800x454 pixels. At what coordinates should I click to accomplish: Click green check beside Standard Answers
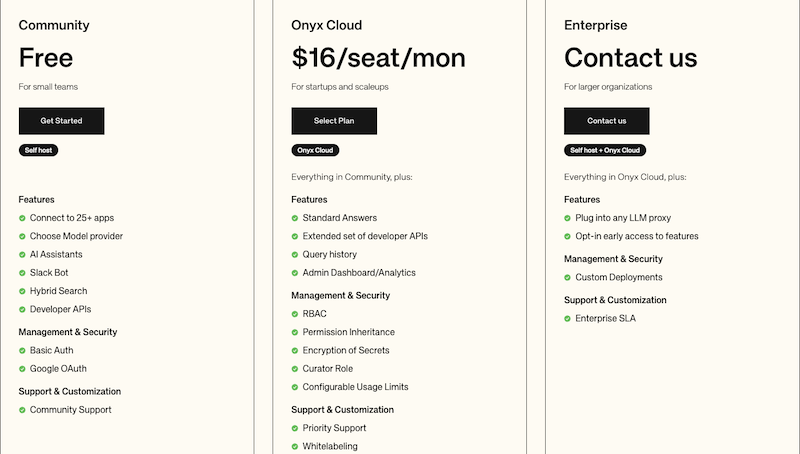pyautogui.click(x=294, y=218)
